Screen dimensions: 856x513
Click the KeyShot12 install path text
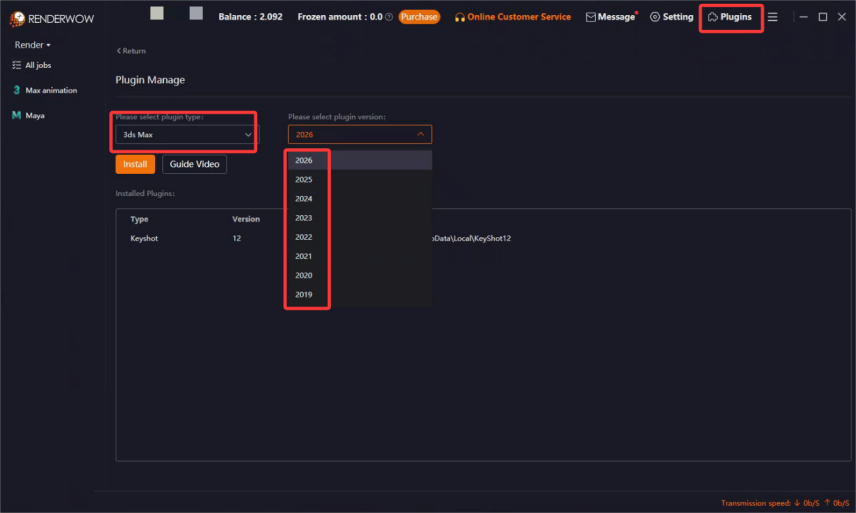(x=472, y=238)
